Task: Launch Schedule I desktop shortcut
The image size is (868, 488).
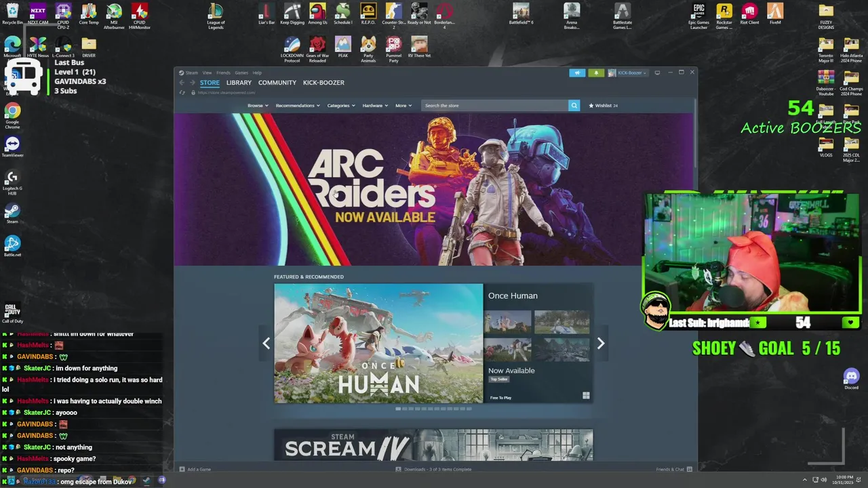Action: click(x=343, y=14)
